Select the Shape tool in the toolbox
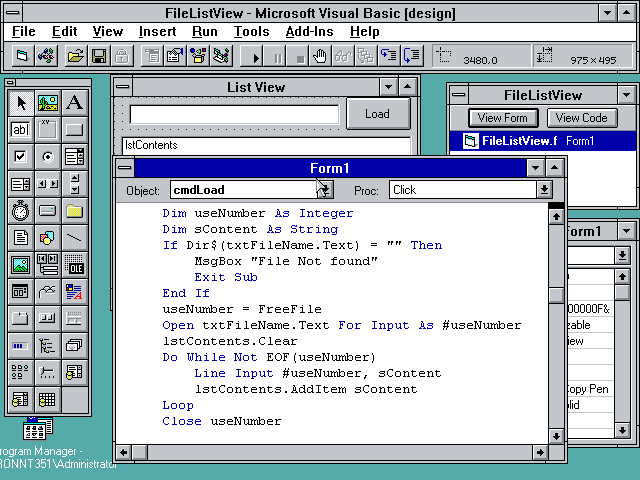The height and width of the screenshot is (480, 640). click(48, 238)
